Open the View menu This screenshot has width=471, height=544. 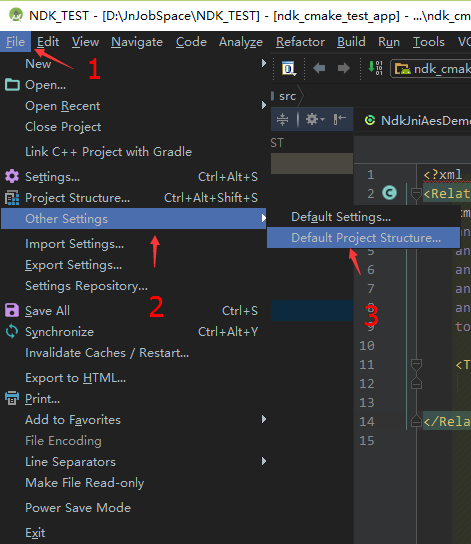pyautogui.click(x=85, y=42)
